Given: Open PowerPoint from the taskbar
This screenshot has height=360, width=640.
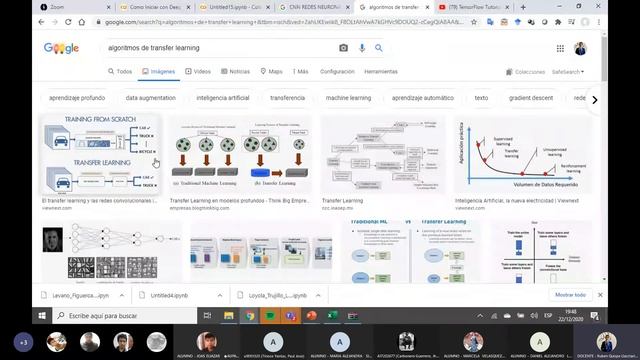Looking at the screenshot, I should (311, 316).
